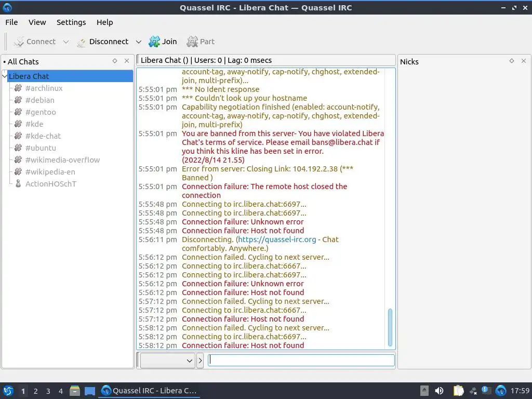Image resolution: width=532 pixels, height=399 pixels.
Task: Expand the Connect dropdown arrow
Action: coord(66,42)
